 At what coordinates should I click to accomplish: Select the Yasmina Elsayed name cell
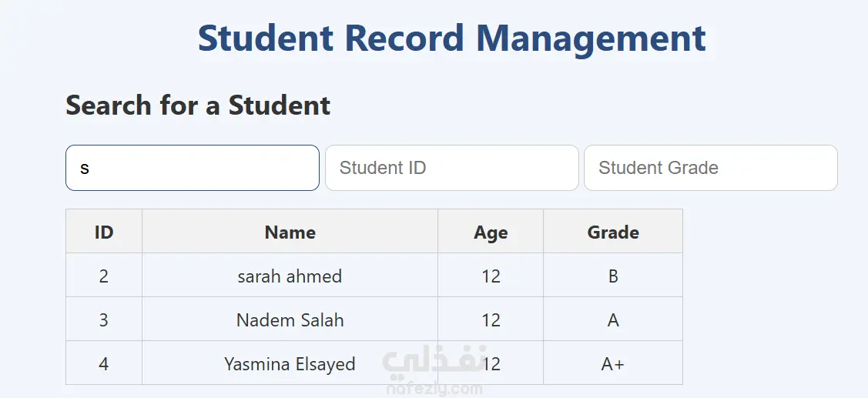[290, 363]
